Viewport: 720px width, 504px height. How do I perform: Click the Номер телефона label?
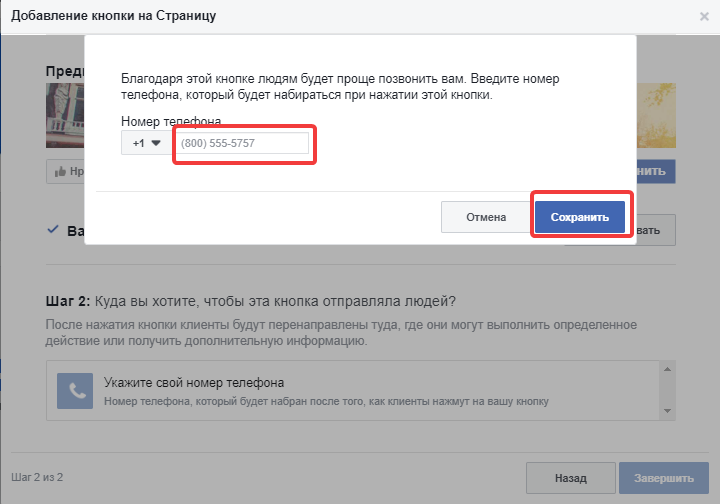(171, 121)
